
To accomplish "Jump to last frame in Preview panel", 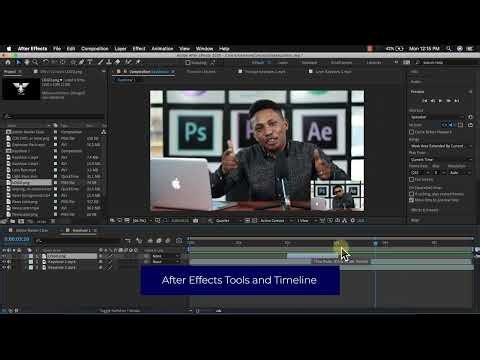I will pyautogui.click(x=457, y=101).
